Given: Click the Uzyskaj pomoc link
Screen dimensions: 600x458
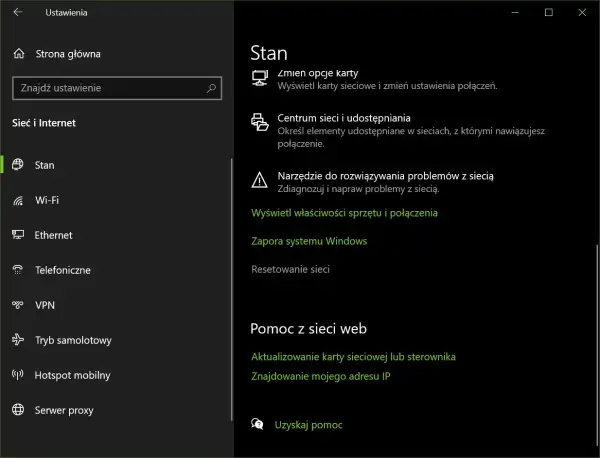Looking at the screenshot, I should 308,425.
